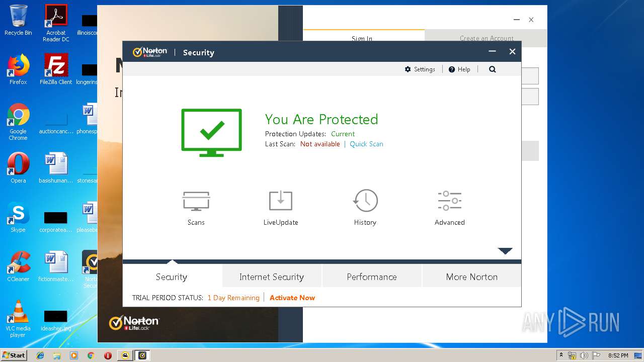Select the basishuman Word document on the desktop
Screen dimensions: 644x362
56,168
